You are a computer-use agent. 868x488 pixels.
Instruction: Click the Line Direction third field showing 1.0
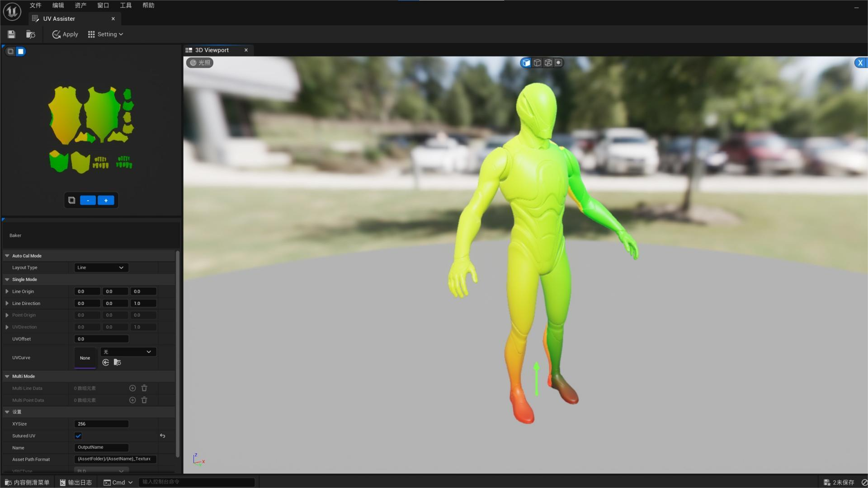[x=143, y=304]
